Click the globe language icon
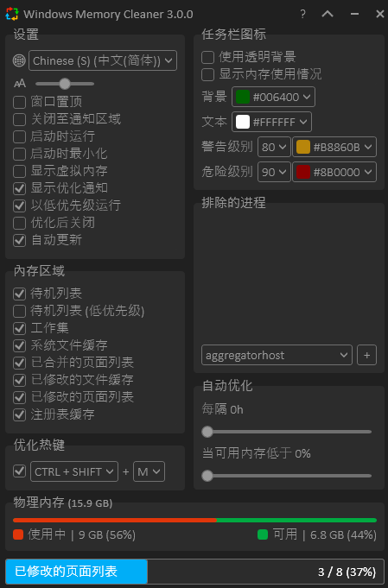Viewport: 388px width, 588px height. tap(19, 60)
